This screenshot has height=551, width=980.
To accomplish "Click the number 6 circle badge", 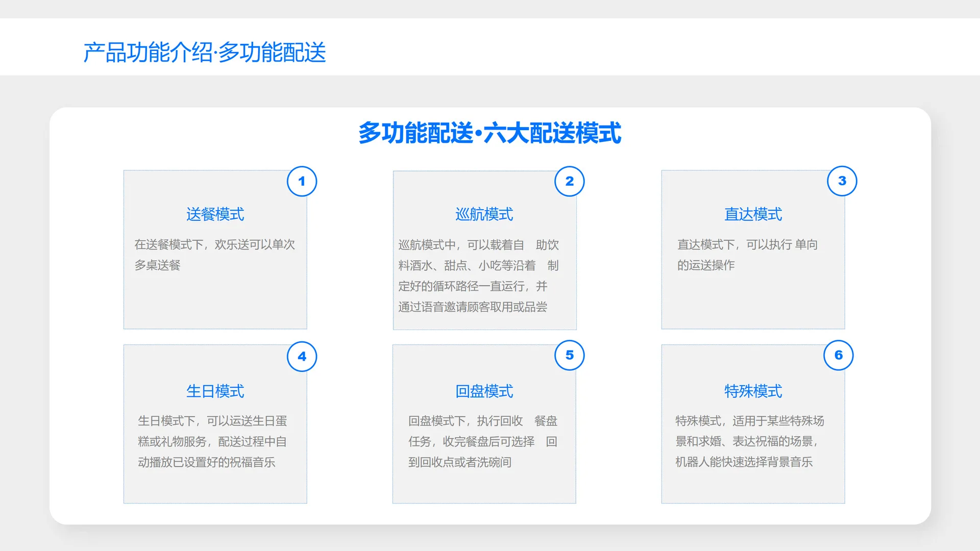I will click(838, 355).
